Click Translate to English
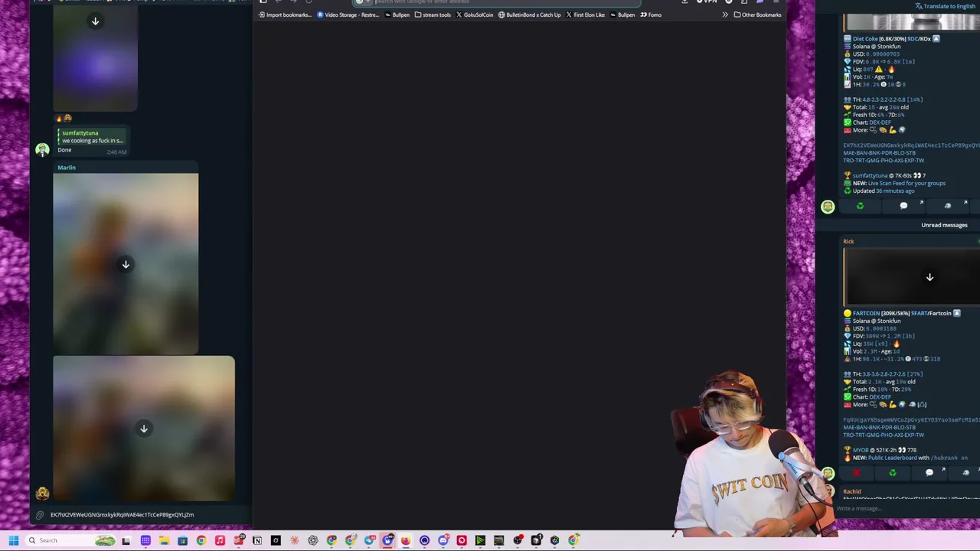This screenshot has width=980, height=551. click(945, 6)
